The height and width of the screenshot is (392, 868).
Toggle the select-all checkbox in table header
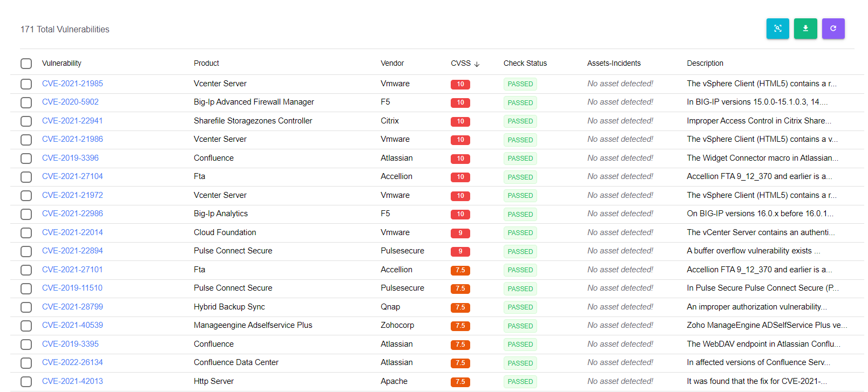(26, 64)
